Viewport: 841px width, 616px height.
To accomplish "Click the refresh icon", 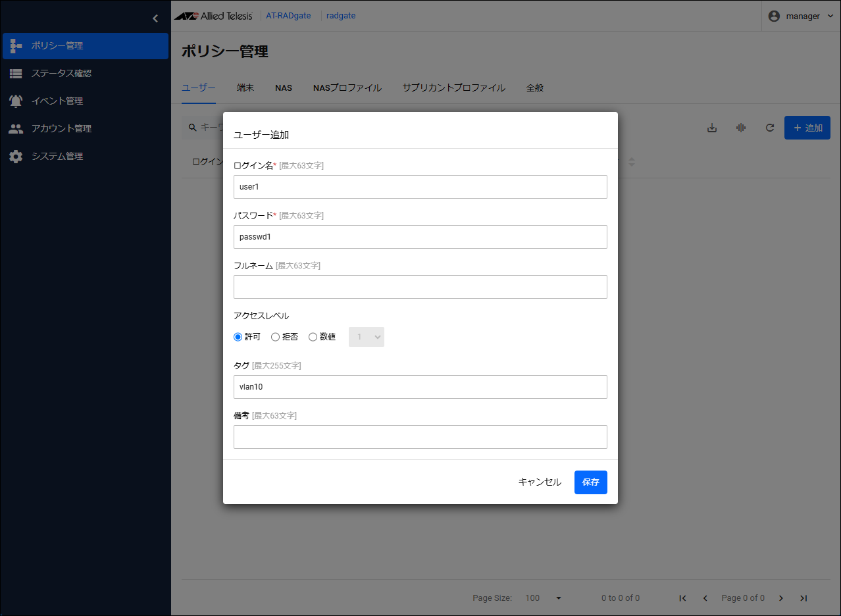I will pyautogui.click(x=770, y=128).
